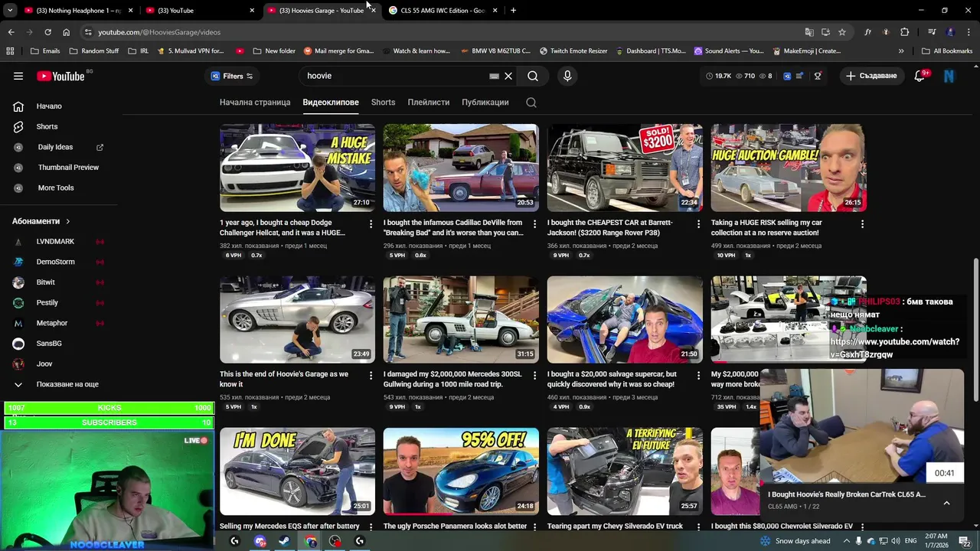This screenshot has height=551, width=980.
Task: Switch to the Shorts channel tab
Action: [x=383, y=102]
